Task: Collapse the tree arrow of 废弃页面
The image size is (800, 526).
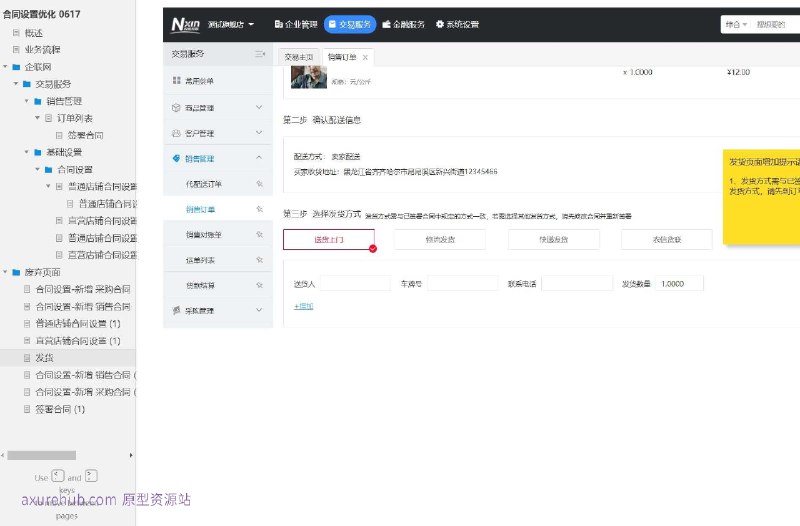Action: pos(5,272)
